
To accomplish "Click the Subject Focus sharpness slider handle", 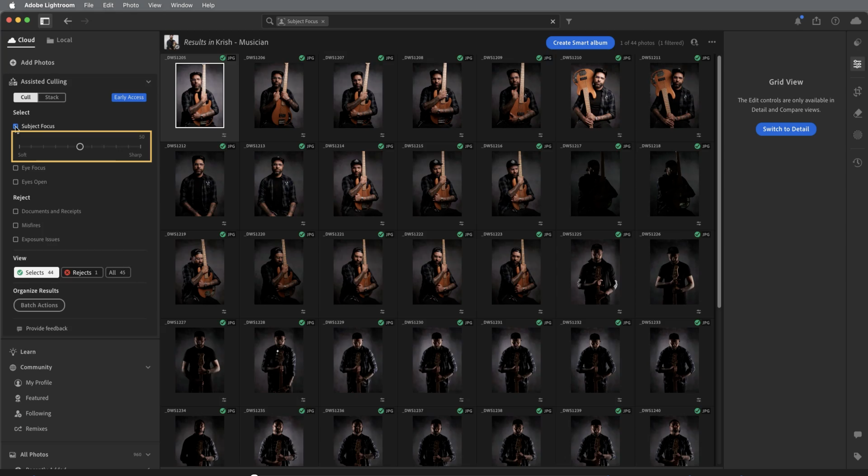I will pyautogui.click(x=80, y=146).
